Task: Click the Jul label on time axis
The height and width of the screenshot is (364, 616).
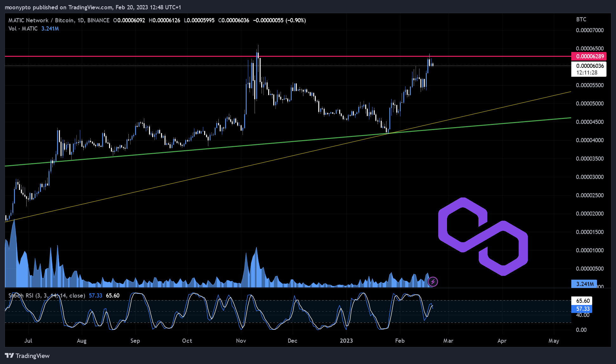Action: click(28, 341)
